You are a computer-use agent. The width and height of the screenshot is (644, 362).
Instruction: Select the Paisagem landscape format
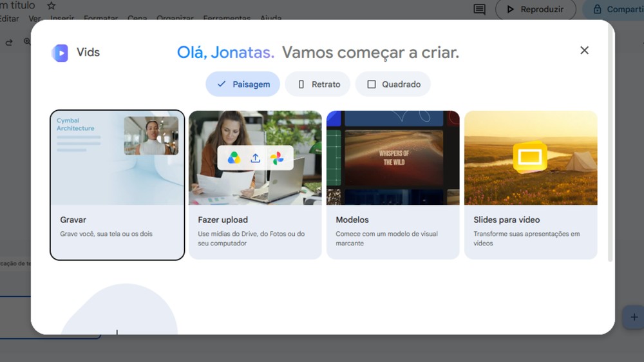click(243, 84)
